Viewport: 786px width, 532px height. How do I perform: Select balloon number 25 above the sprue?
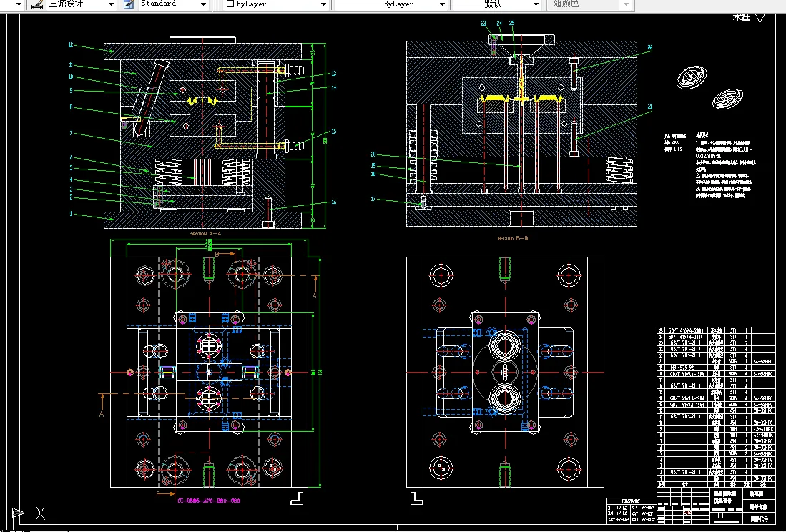point(512,23)
